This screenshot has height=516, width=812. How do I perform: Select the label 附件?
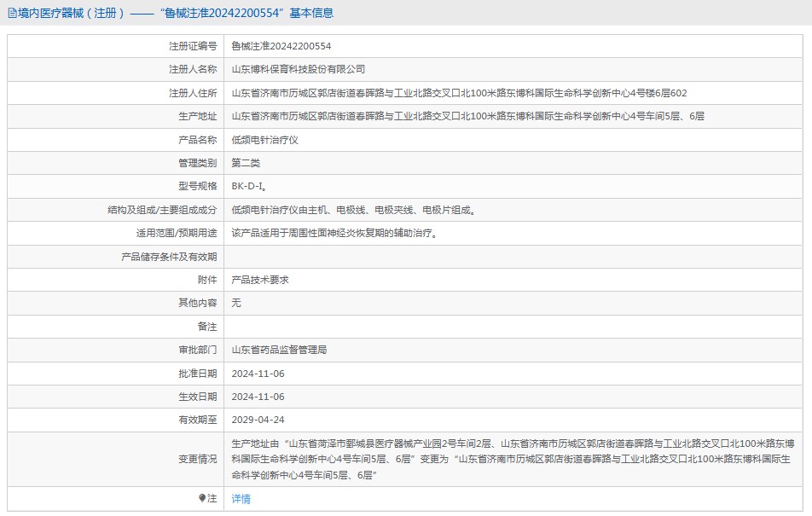pyautogui.click(x=207, y=280)
